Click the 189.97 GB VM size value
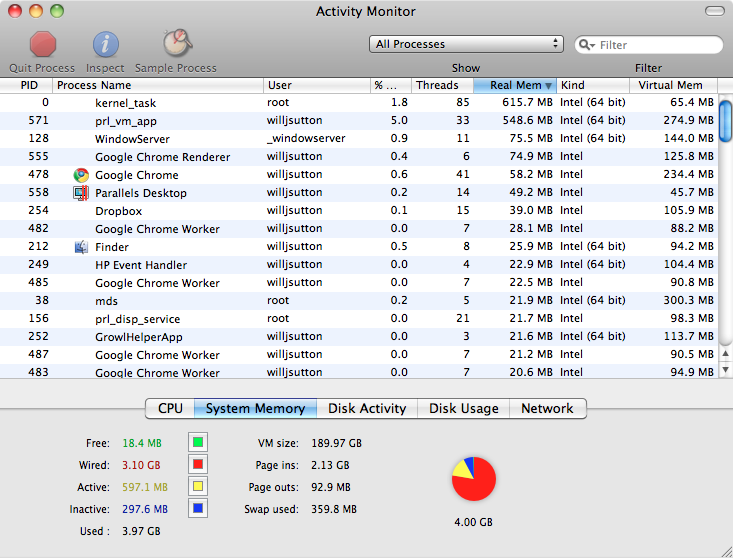Viewport: 733px width, 558px height. click(x=337, y=443)
